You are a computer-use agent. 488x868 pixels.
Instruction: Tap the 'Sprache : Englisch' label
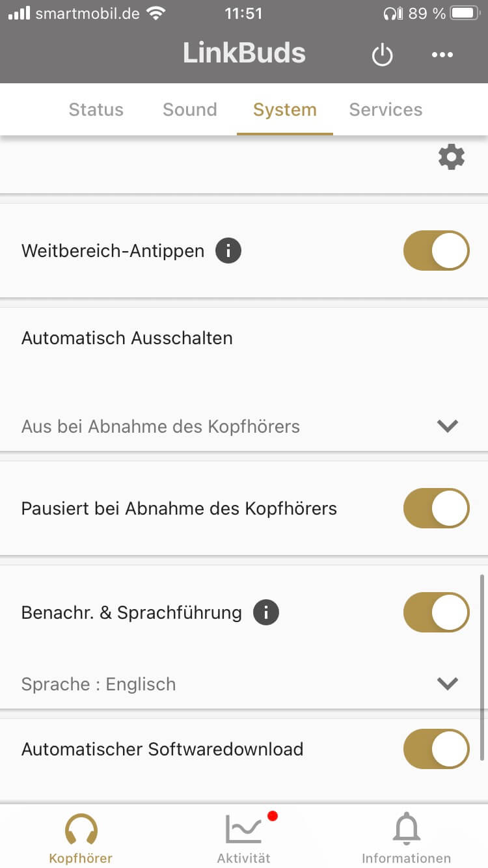(x=98, y=685)
